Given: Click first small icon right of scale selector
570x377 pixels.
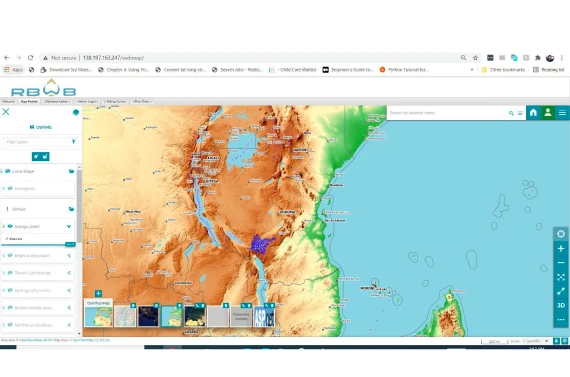Looking at the screenshot, I should [556, 341].
